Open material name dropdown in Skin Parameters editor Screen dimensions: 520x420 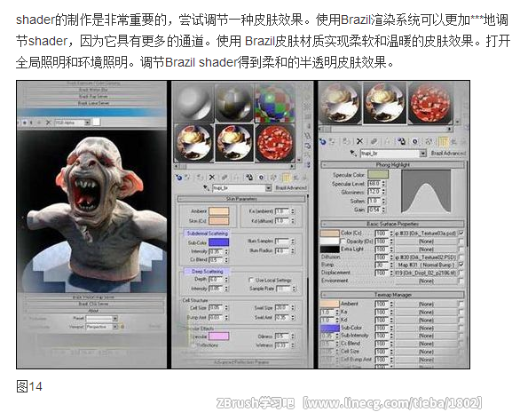[x=268, y=188]
